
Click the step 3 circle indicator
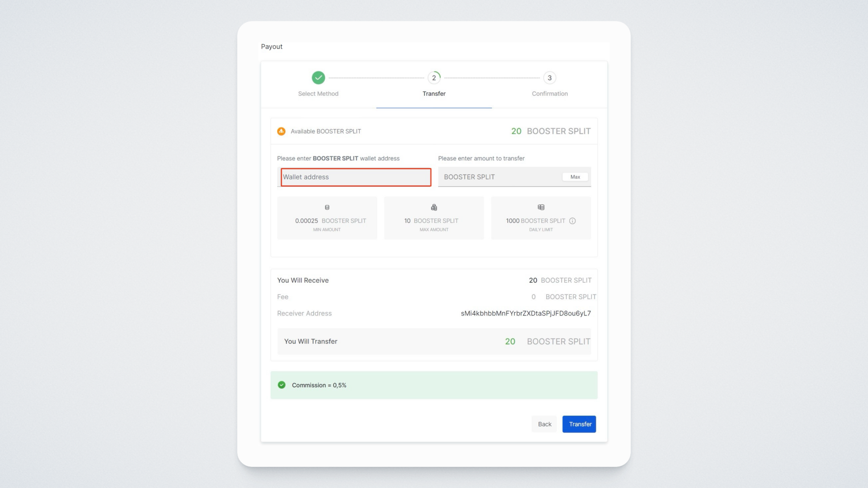pos(549,78)
